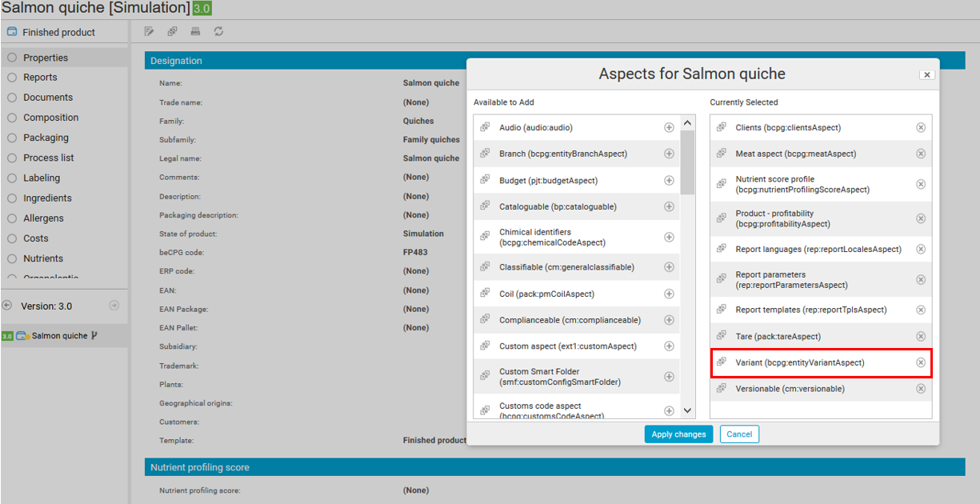Remove the Product - profitability aspect

click(921, 218)
